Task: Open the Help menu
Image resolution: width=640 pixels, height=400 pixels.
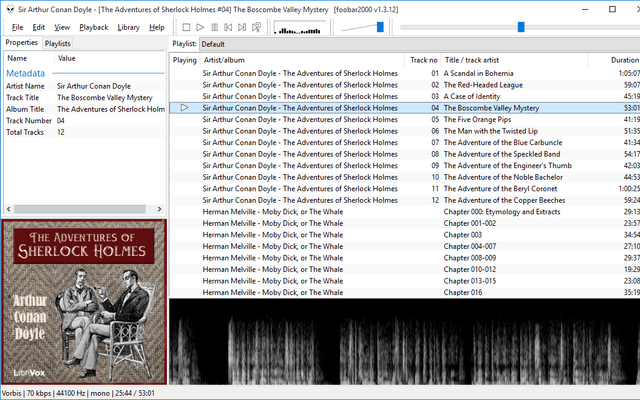Action: (x=157, y=27)
